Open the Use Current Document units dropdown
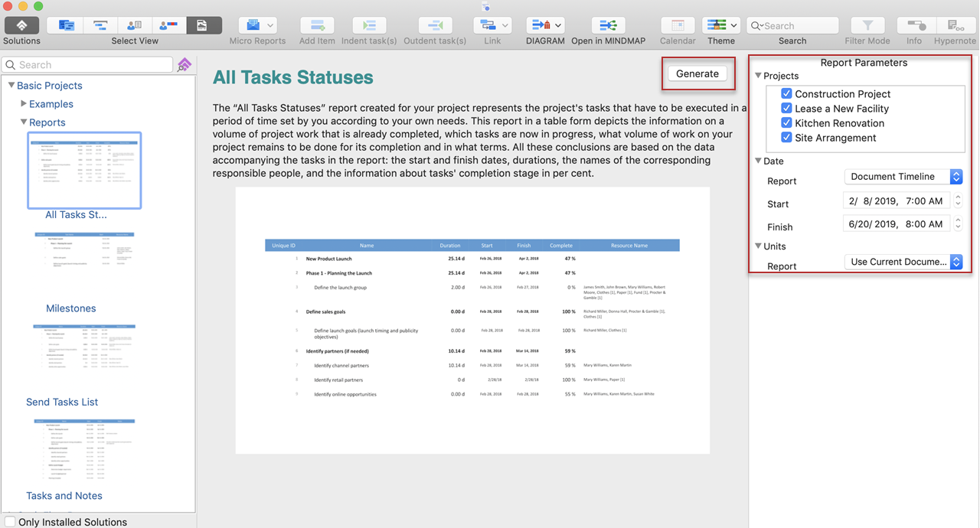The image size is (980, 528). click(903, 262)
